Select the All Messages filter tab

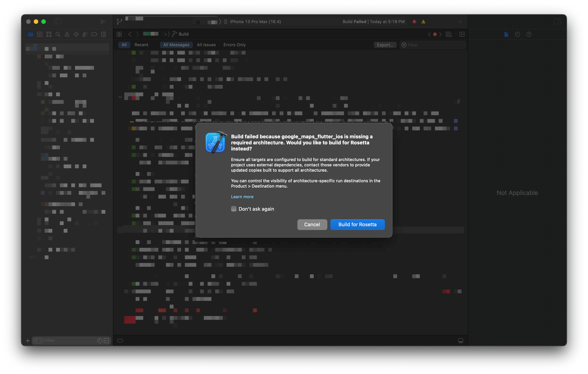point(176,45)
